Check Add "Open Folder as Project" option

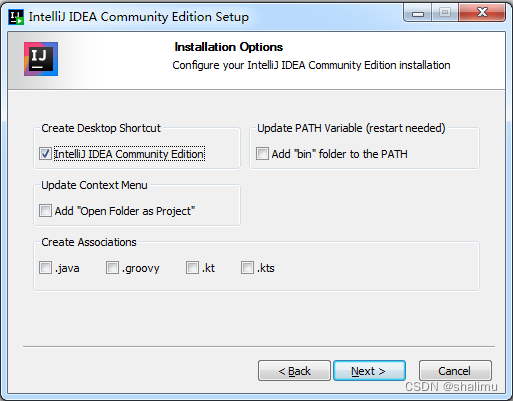point(45,211)
